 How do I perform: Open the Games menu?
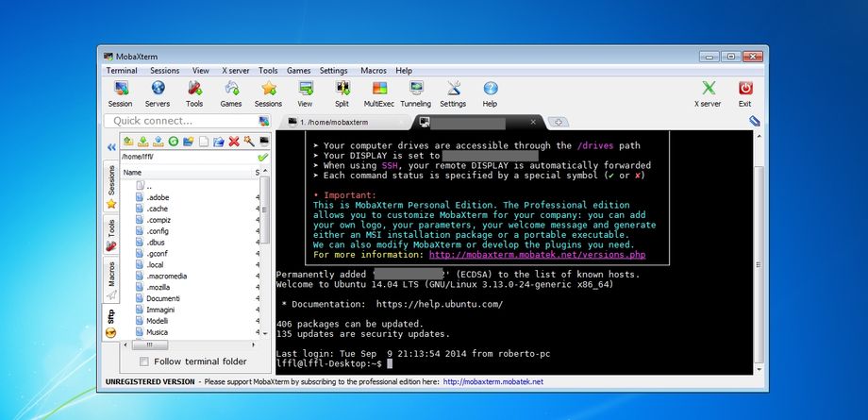(299, 71)
